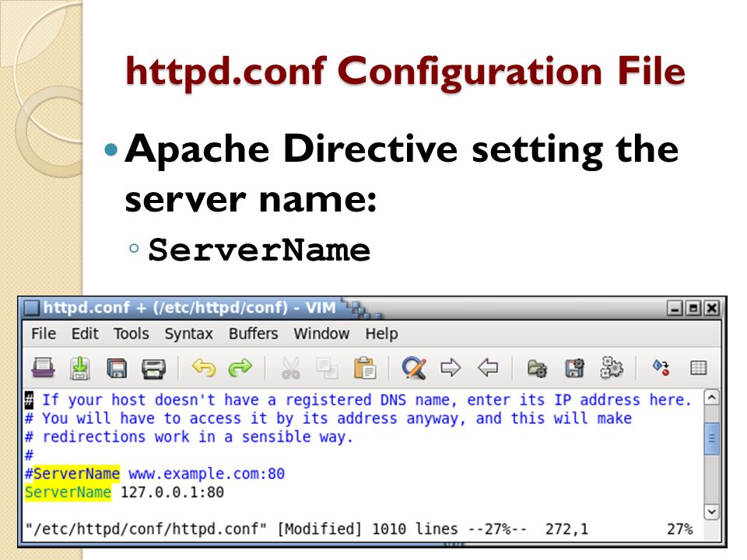The height and width of the screenshot is (560, 747).
Task: Cut selection with the scissors icon
Action: point(290,368)
